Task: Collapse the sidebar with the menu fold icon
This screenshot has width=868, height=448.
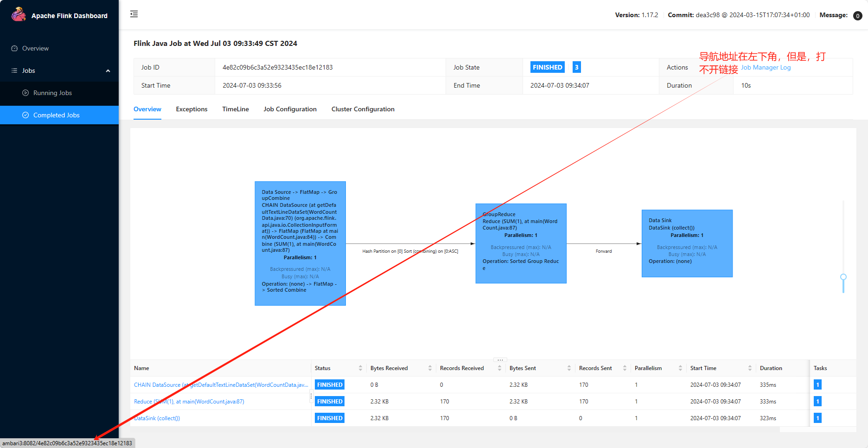Action: (x=134, y=14)
